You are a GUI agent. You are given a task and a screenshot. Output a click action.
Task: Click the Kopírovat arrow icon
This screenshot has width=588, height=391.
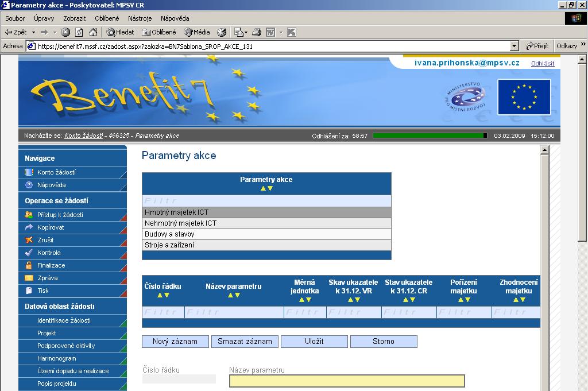click(29, 227)
